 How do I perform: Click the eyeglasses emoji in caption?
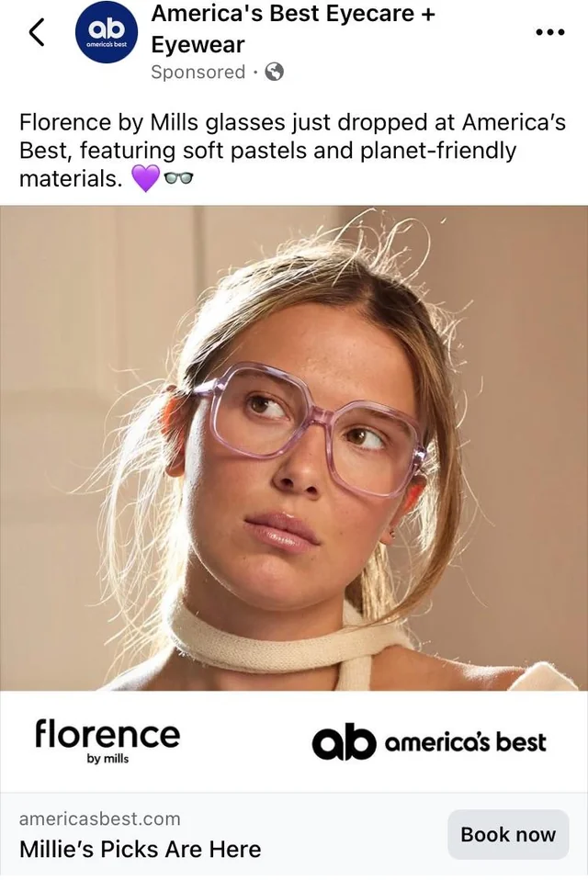(x=178, y=178)
